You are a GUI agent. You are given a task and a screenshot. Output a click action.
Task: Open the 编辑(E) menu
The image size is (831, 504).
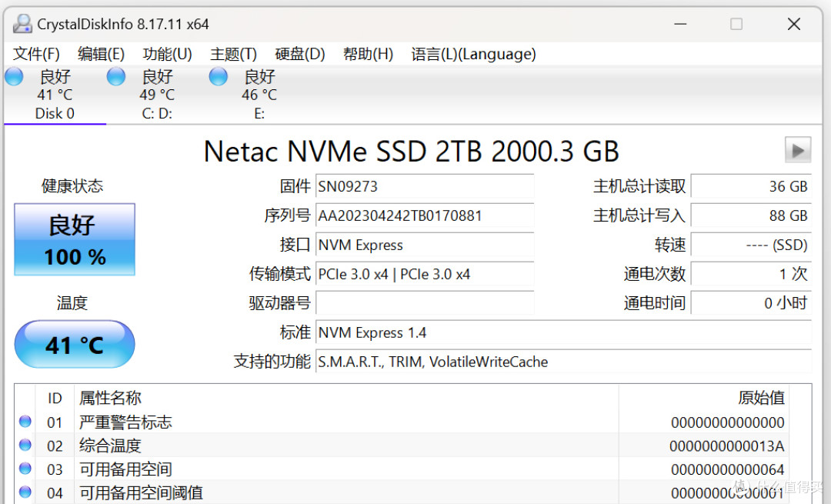101,54
